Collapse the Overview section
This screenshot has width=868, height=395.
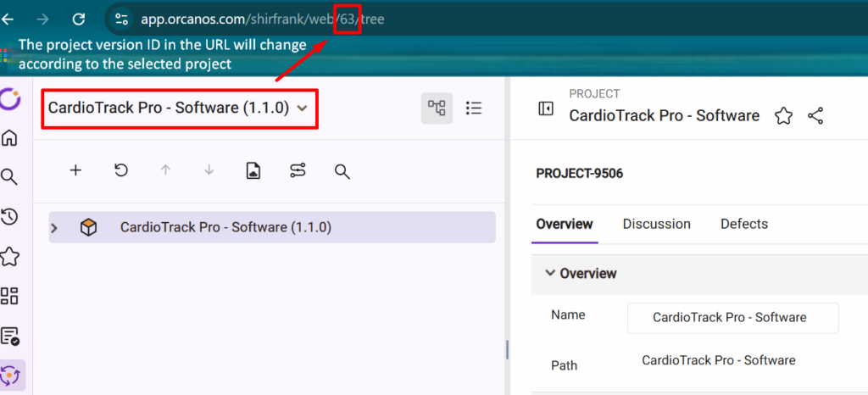pyautogui.click(x=551, y=274)
